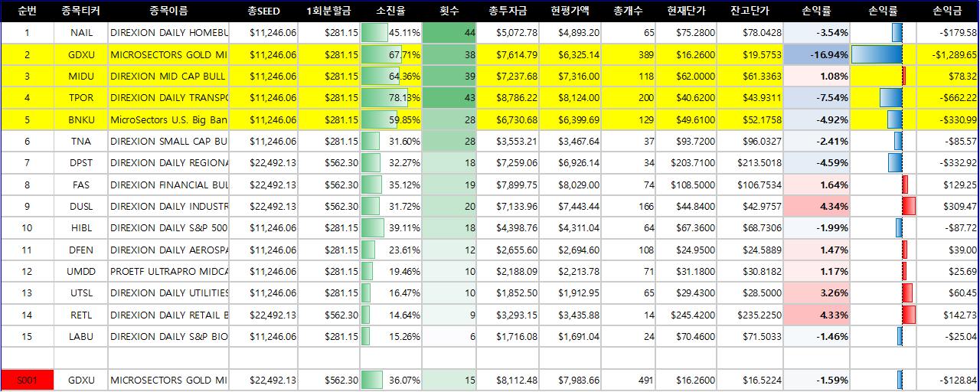Click the $142.73 손익금 cell
Image resolution: width=980 pixels, height=392 pixels.
pos(948,315)
